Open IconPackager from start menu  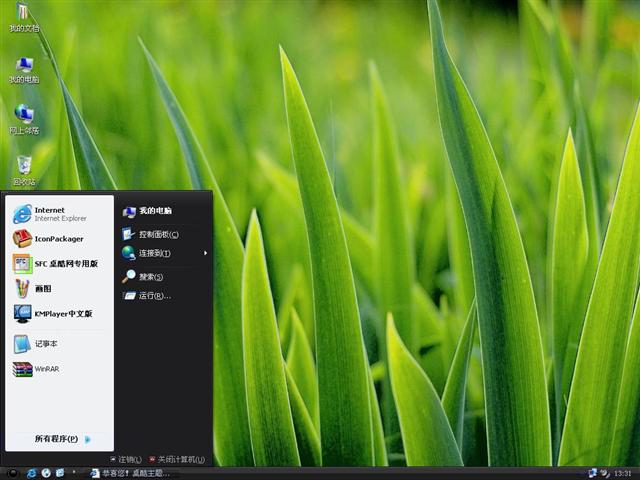tap(60, 239)
